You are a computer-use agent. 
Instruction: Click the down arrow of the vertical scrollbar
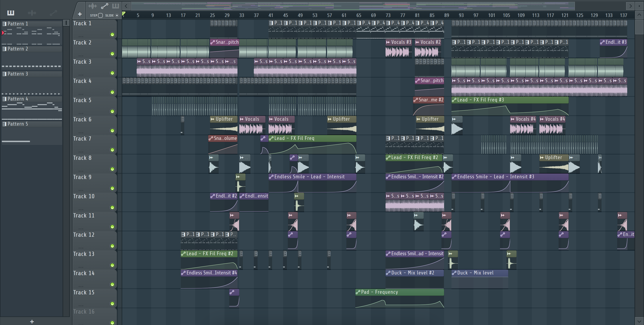(x=639, y=321)
